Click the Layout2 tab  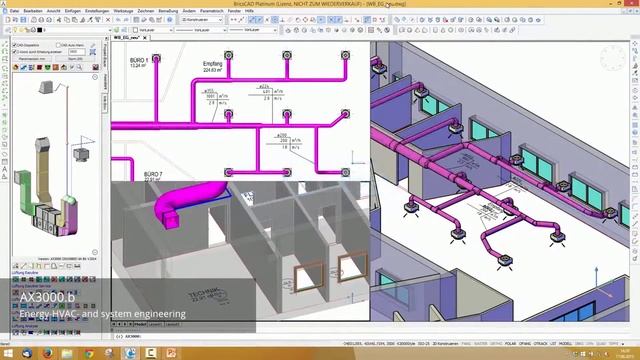[x=172, y=324]
